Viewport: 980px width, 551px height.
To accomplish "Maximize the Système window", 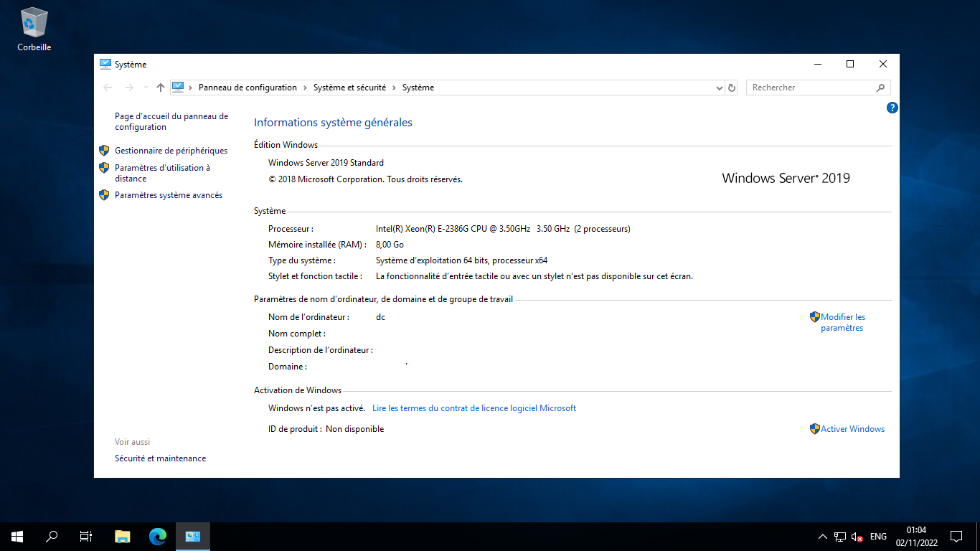I will (850, 64).
